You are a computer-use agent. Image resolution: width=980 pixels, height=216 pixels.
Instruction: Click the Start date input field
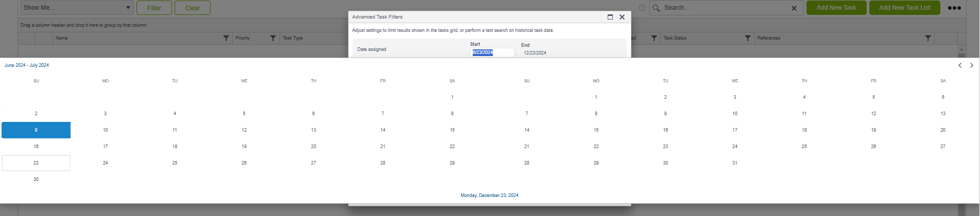pyautogui.click(x=492, y=52)
